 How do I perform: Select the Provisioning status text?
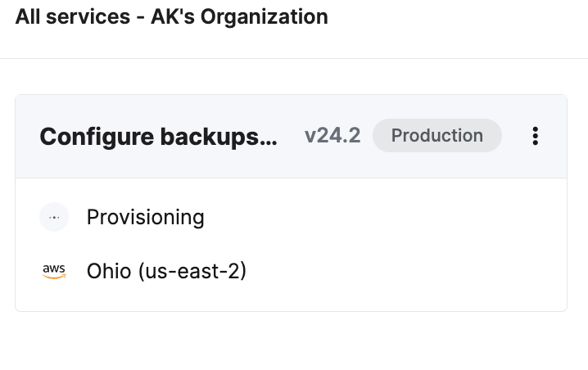click(x=145, y=218)
